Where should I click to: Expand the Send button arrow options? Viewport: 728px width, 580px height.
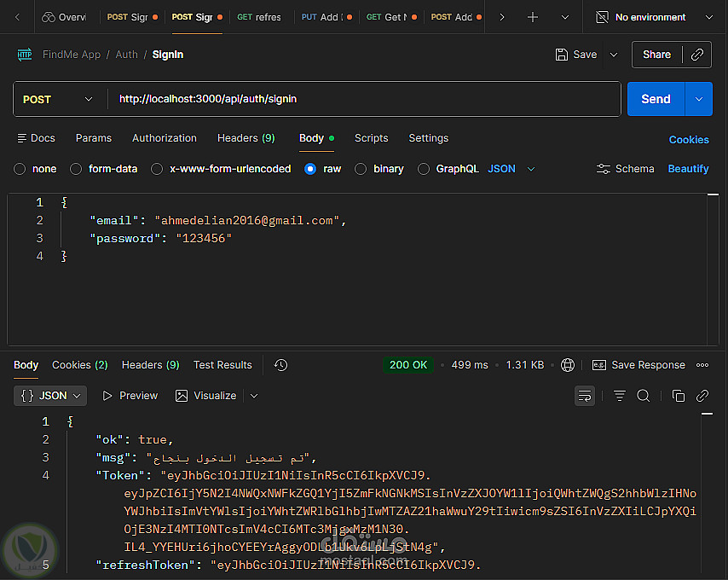pyautogui.click(x=699, y=99)
